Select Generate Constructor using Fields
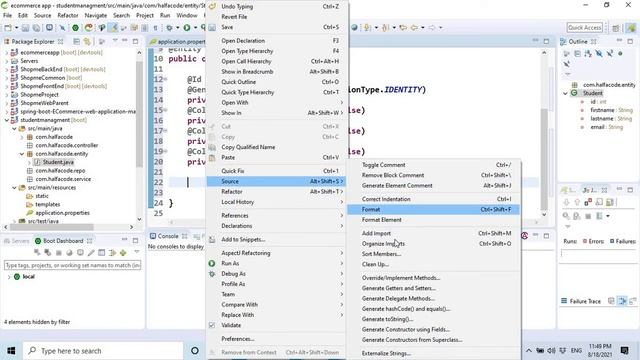The height and width of the screenshot is (360, 640). [433, 329]
